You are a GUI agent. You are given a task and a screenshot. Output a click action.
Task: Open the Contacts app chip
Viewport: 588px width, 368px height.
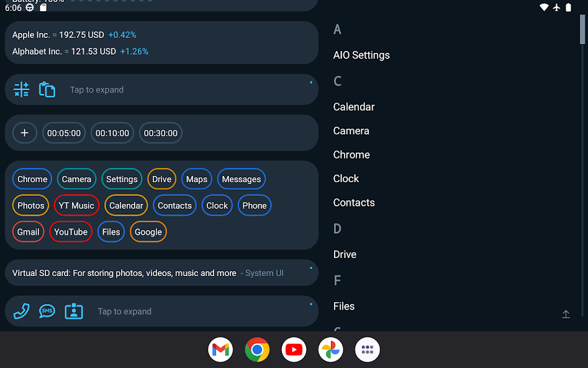(174, 205)
